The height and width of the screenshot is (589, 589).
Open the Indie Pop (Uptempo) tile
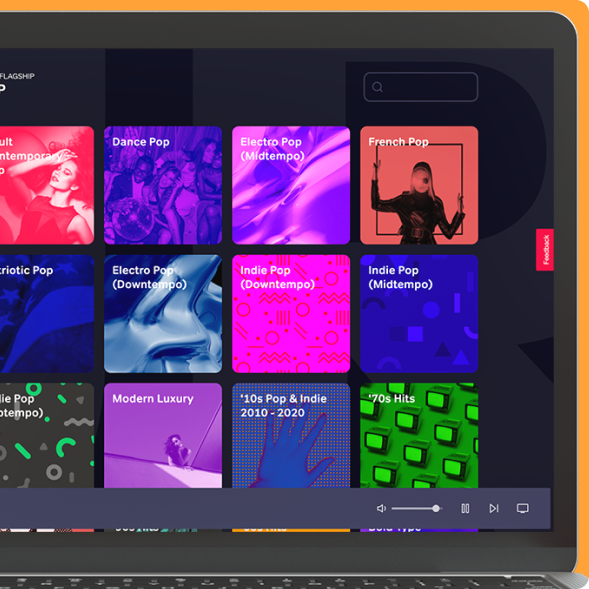(47, 435)
